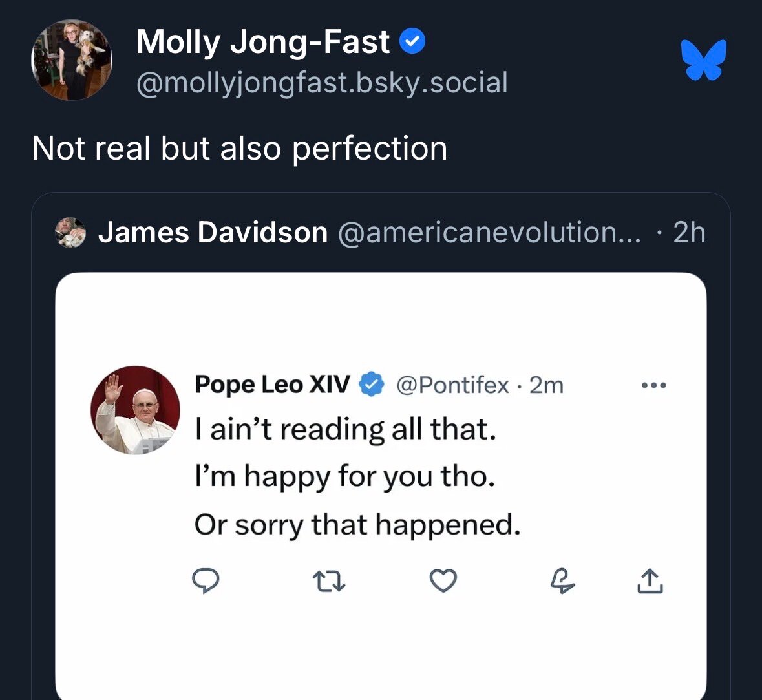Image resolution: width=762 pixels, height=700 pixels.
Task: Click the reply speech bubble icon
Action: pyautogui.click(x=206, y=581)
